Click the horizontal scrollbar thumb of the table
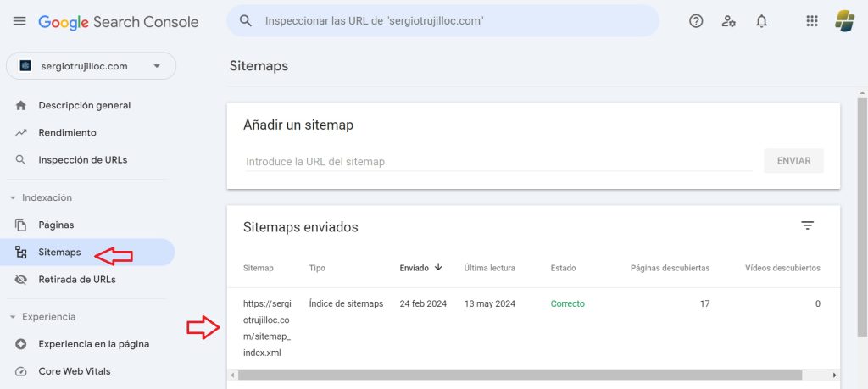868x389 pixels. [520, 375]
